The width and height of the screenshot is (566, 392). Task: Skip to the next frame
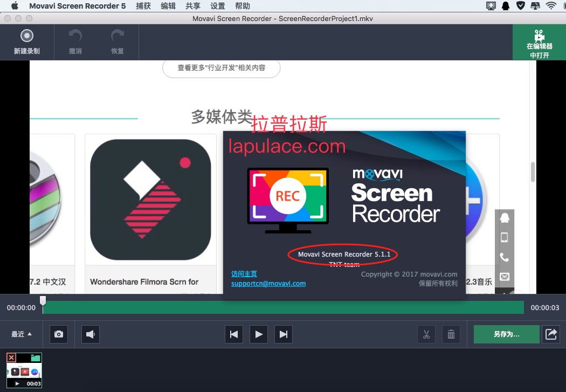[284, 334]
